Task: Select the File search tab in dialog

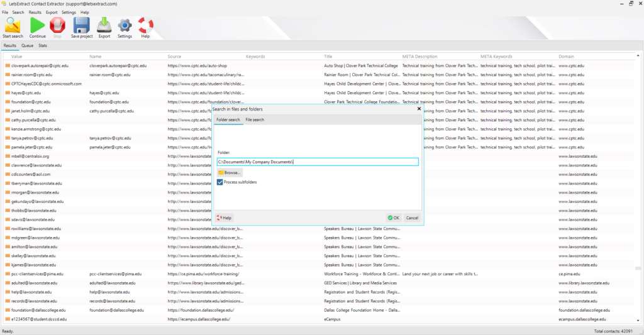Action: tap(255, 120)
